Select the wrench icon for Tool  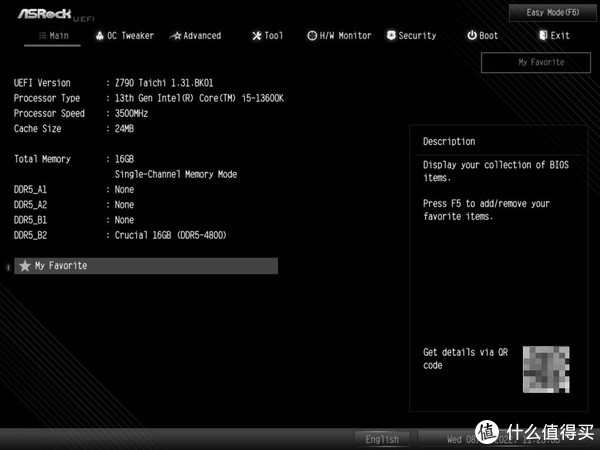point(257,36)
